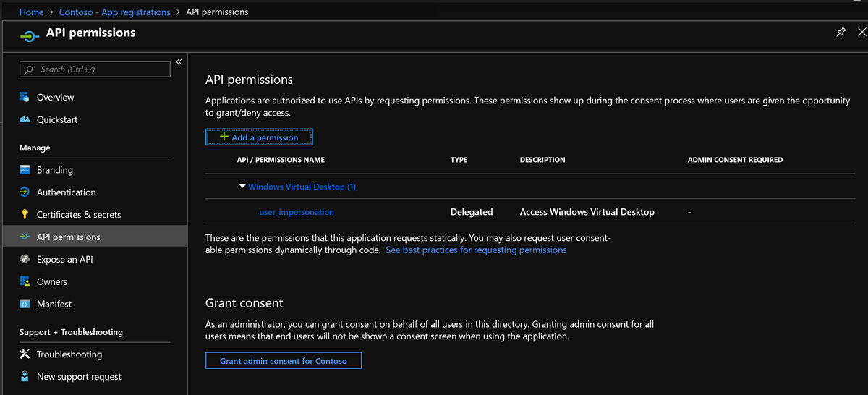
Task: Click Add a permission button
Action: click(x=259, y=137)
